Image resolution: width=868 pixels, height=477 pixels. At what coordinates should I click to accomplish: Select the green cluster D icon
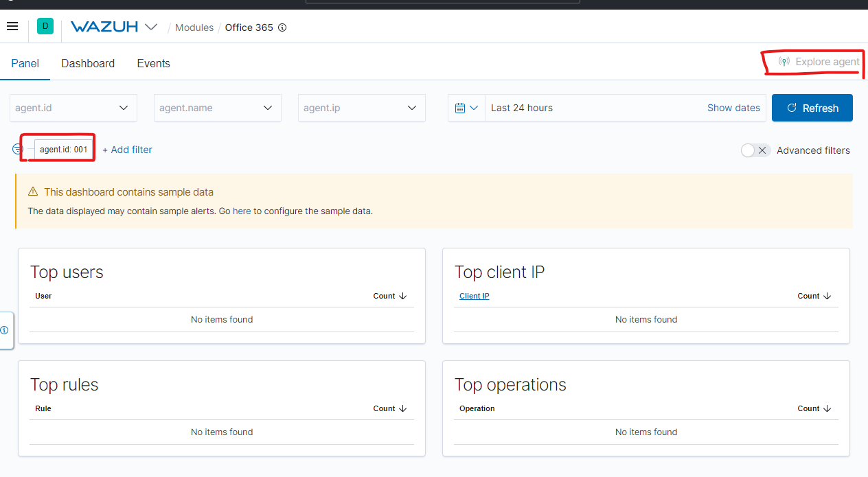pos(45,25)
